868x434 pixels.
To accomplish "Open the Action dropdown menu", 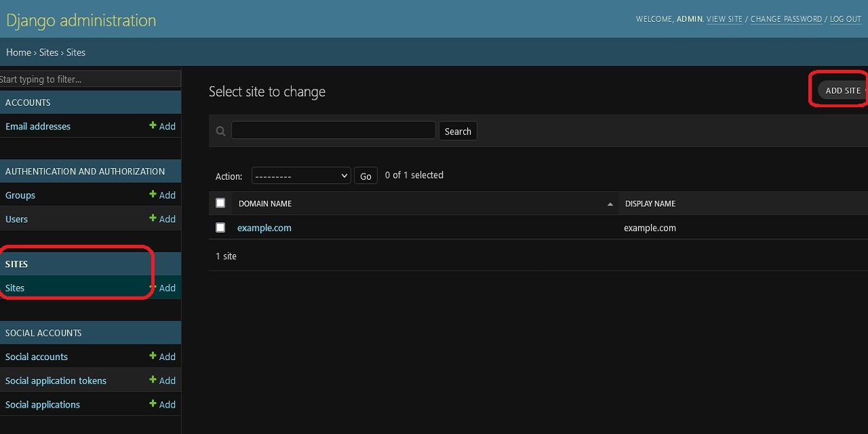I will tap(300, 176).
